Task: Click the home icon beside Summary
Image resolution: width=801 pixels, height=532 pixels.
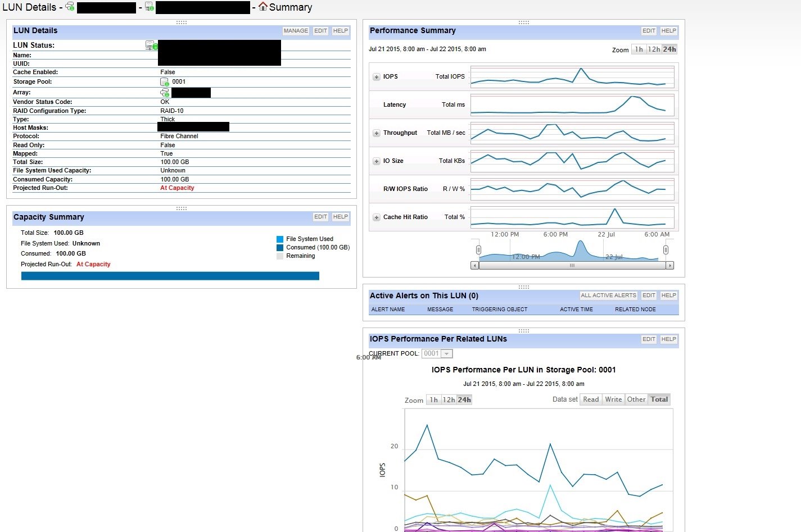Action: point(263,7)
